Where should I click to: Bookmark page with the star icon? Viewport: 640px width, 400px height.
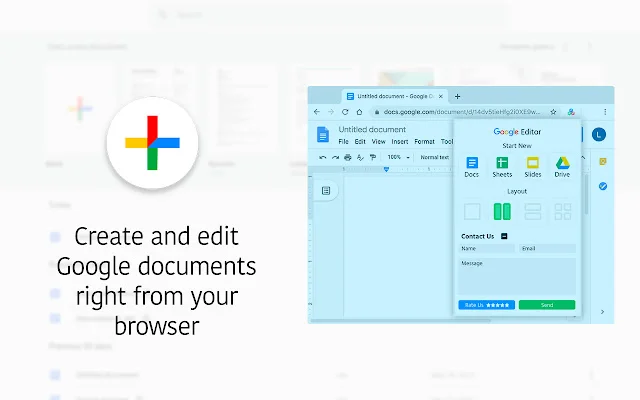click(553, 112)
